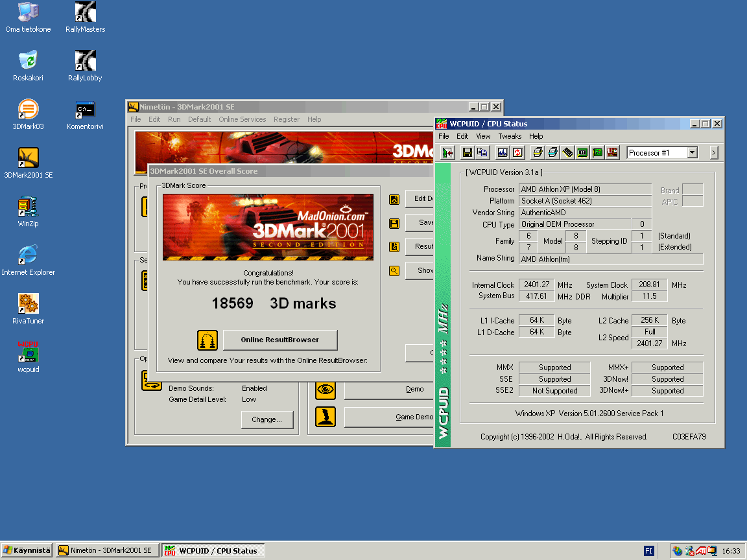Click the 3DMark03 desktop icon
Viewport: 747px width, 560px height.
[x=28, y=109]
